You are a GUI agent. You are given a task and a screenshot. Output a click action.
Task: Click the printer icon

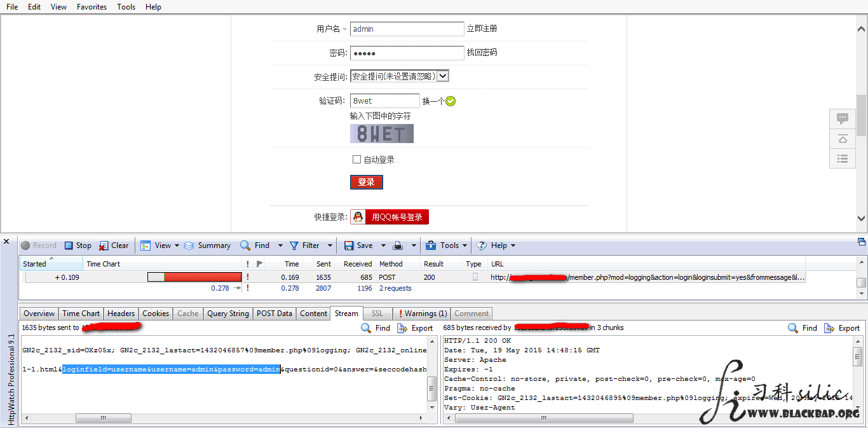[x=398, y=245]
